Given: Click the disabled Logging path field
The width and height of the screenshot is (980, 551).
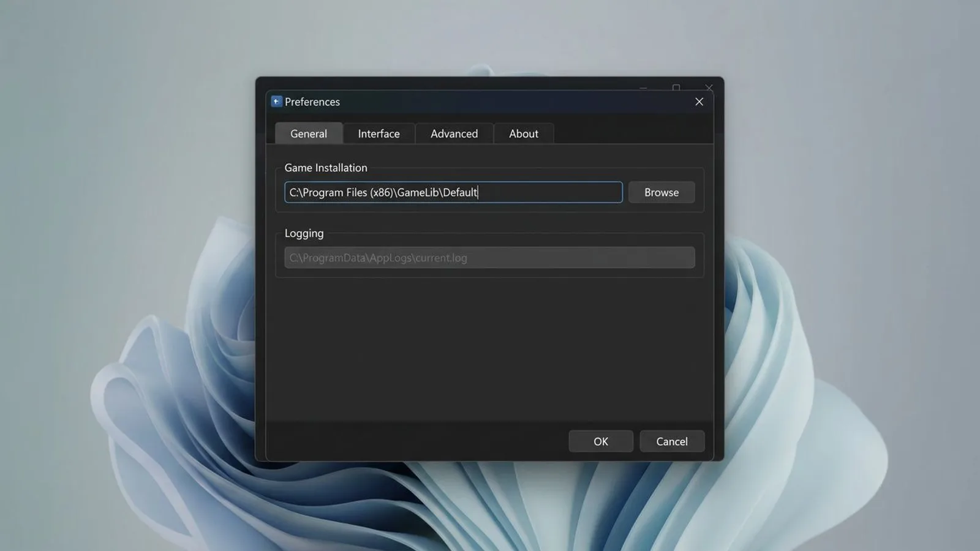Looking at the screenshot, I should [x=489, y=258].
